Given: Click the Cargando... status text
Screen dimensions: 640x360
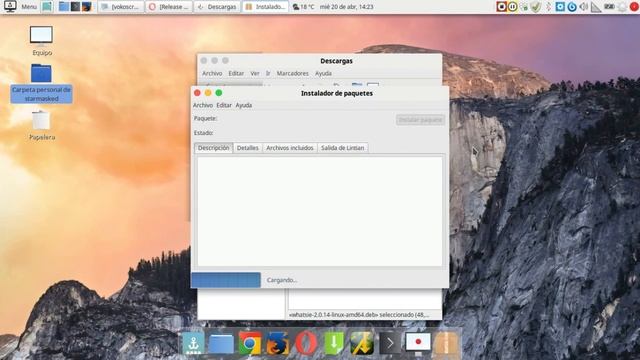Looking at the screenshot, I should click(x=282, y=280).
